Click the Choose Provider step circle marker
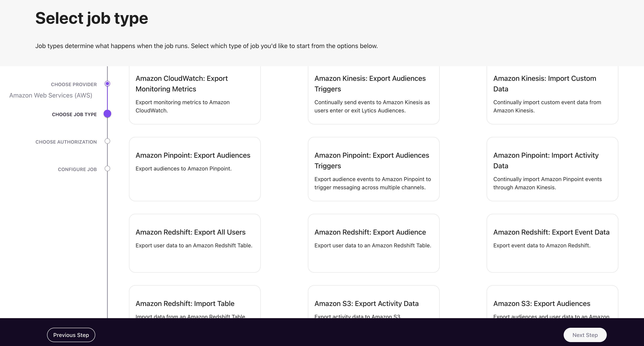This screenshot has height=346, width=644. [x=107, y=84]
